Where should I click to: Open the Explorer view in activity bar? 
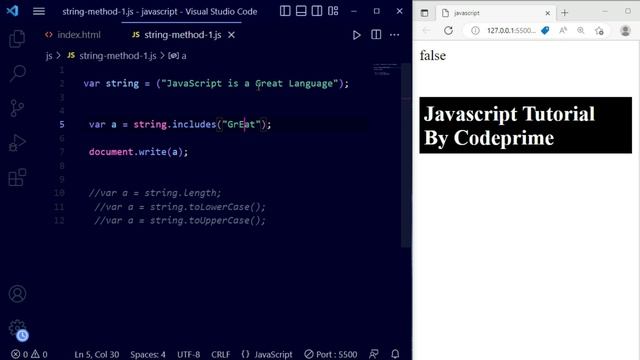pos(17,39)
